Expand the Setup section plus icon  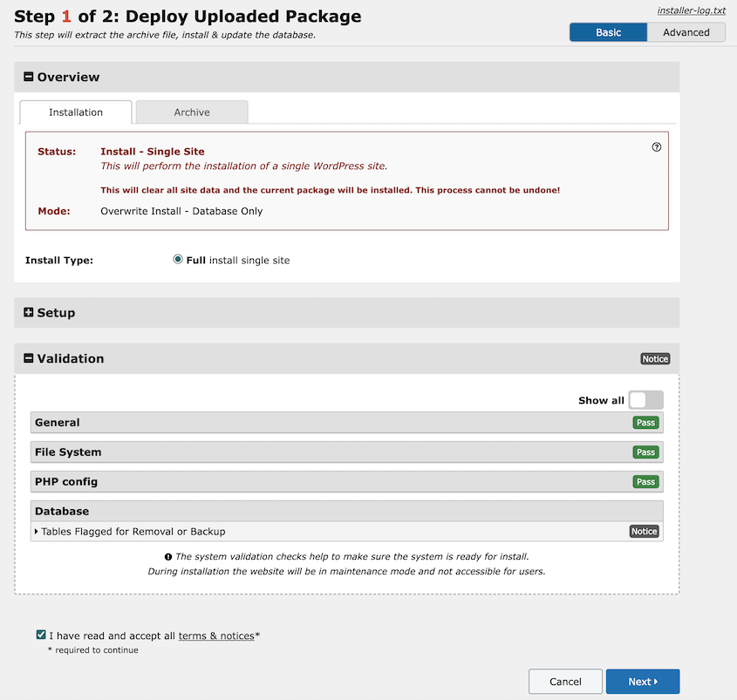pyautogui.click(x=29, y=312)
